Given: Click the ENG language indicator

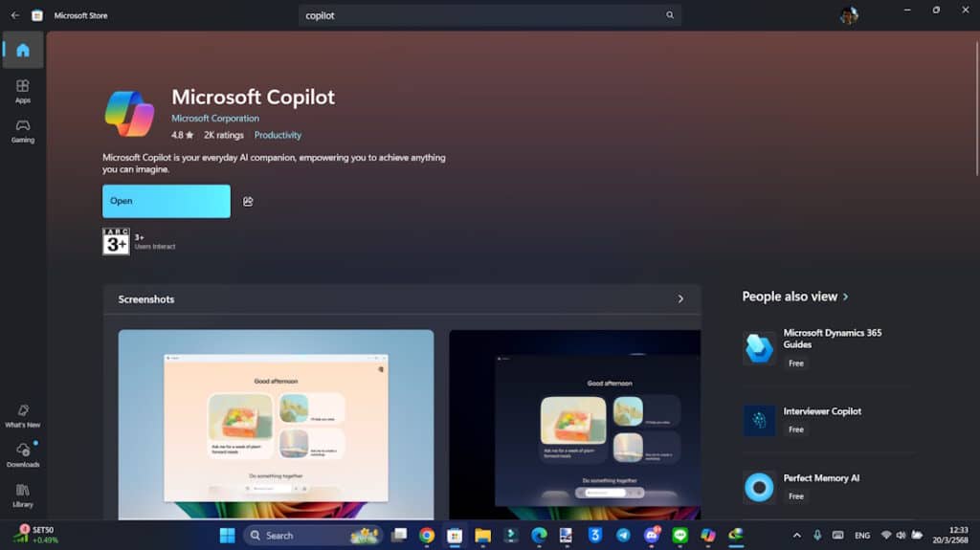Looking at the screenshot, I should [862, 536].
